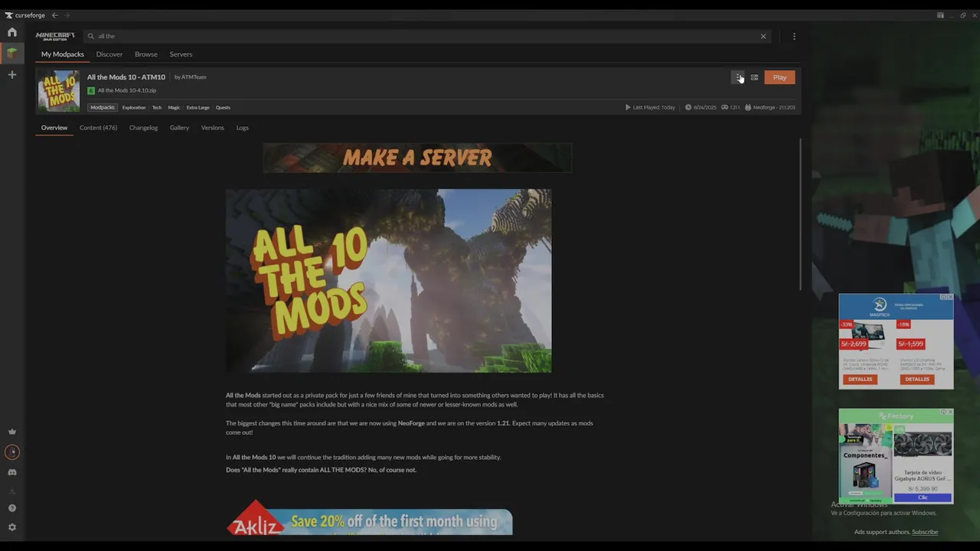980x551 pixels.
Task: Click the second DETALLES button in the ad
Action: [916, 380]
